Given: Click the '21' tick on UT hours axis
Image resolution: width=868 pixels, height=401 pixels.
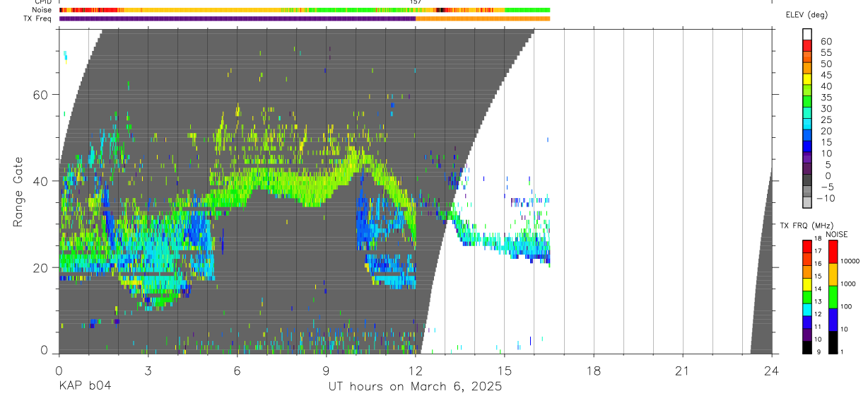Looking at the screenshot, I should 683,371.
